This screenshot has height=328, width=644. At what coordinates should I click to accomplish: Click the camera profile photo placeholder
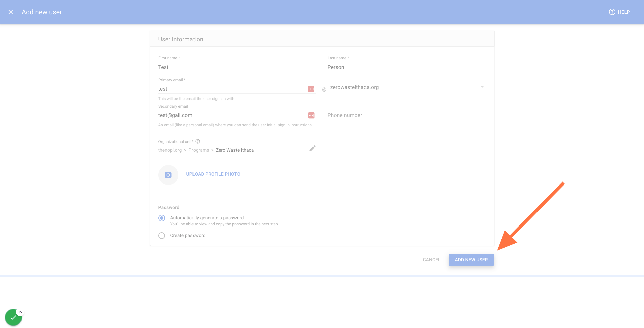point(168,175)
